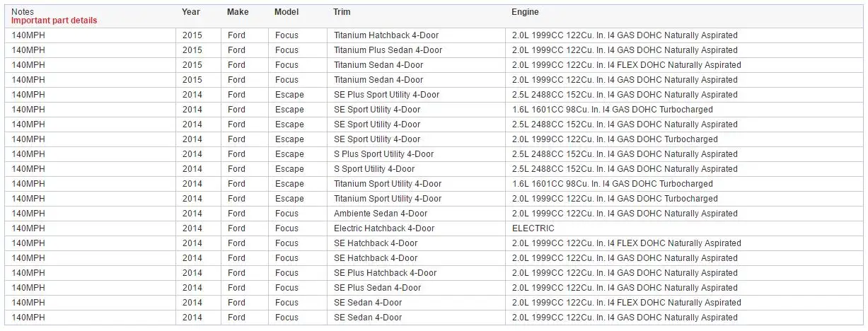Click the Year column header
The image size is (868, 331).
[190, 12]
